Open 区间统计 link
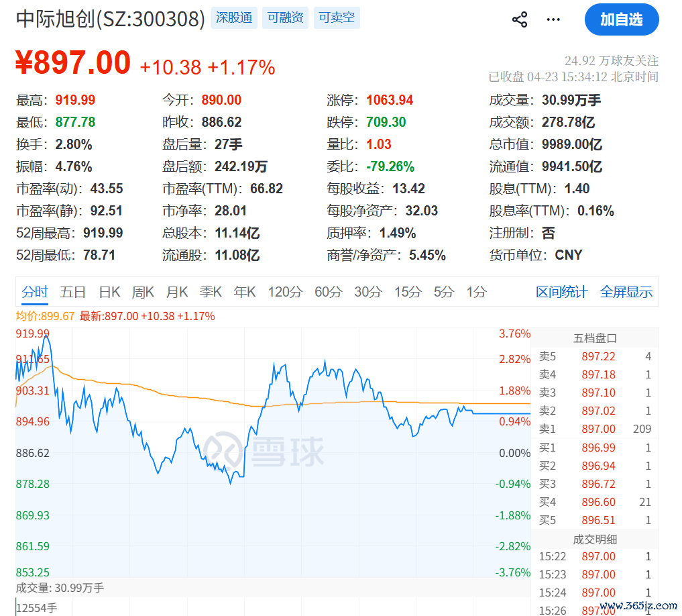Viewport: 682px width, 616px height. 561,292
